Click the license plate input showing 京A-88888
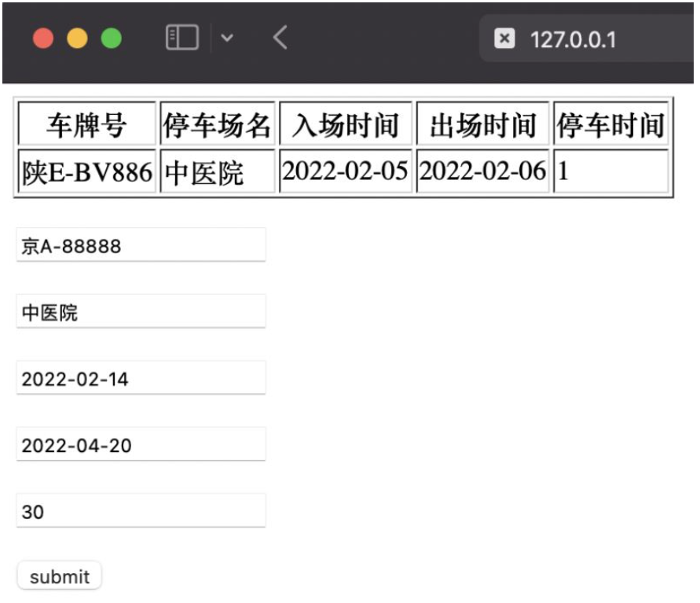The image size is (700, 603). [x=141, y=245]
